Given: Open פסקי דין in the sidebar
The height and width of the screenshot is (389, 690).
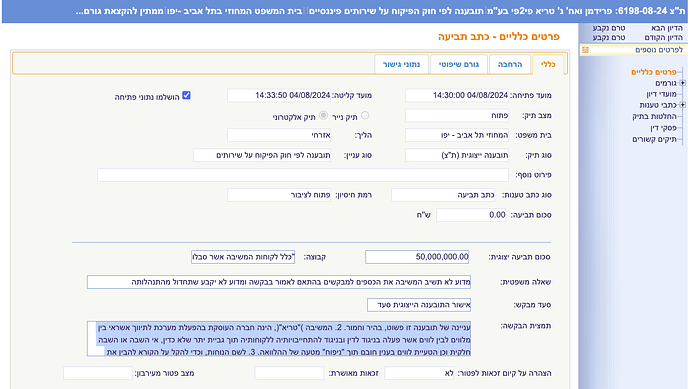Looking at the screenshot, I should pos(664,128).
